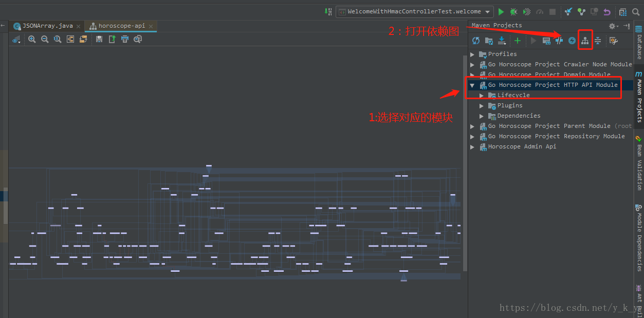This screenshot has width=644, height=318.
Task: Save the diagram to file
Action: click(x=99, y=39)
